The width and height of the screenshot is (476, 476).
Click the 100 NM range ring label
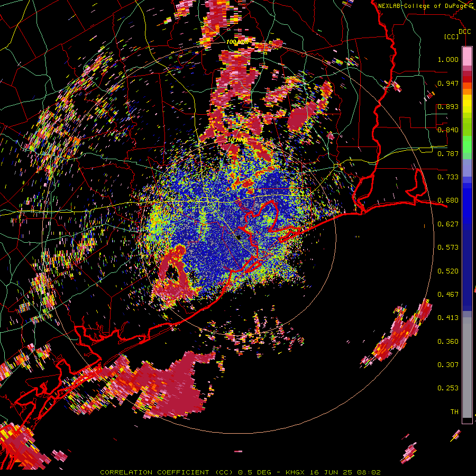point(237,42)
